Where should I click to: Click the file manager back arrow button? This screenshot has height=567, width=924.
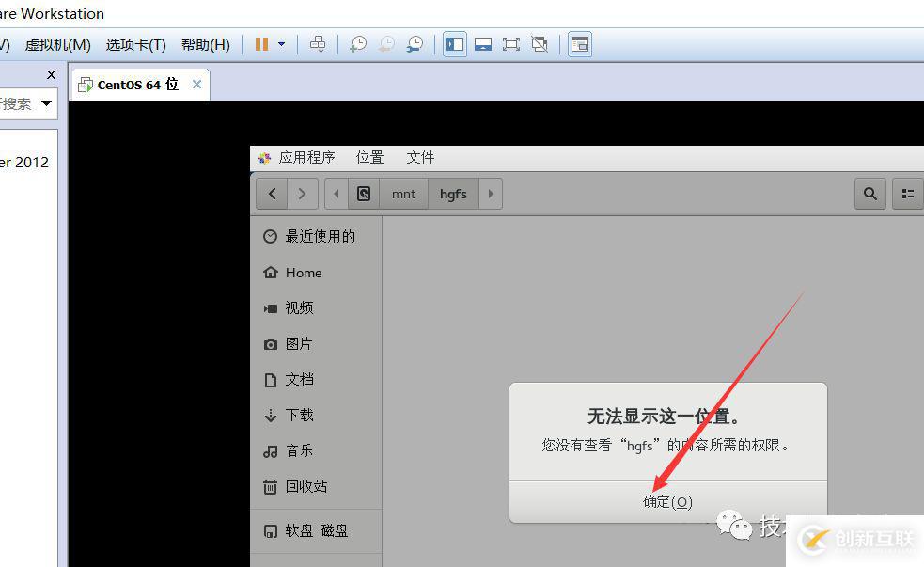(x=272, y=194)
